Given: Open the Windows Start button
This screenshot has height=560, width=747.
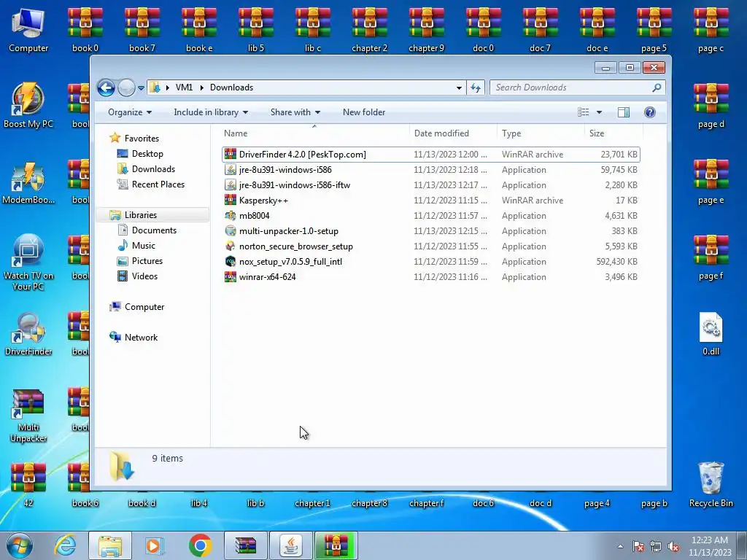Looking at the screenshot, I should point(20,545).
